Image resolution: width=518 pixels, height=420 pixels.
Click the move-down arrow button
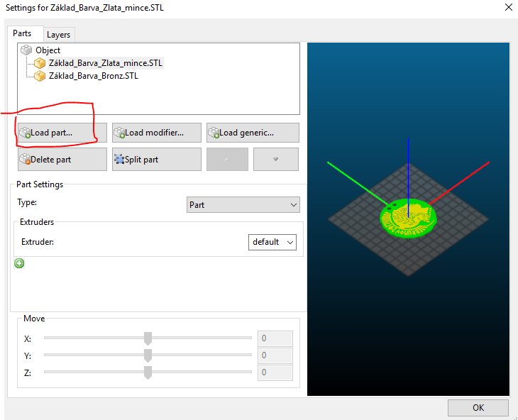pyautogui.click(x=275, y=160)
